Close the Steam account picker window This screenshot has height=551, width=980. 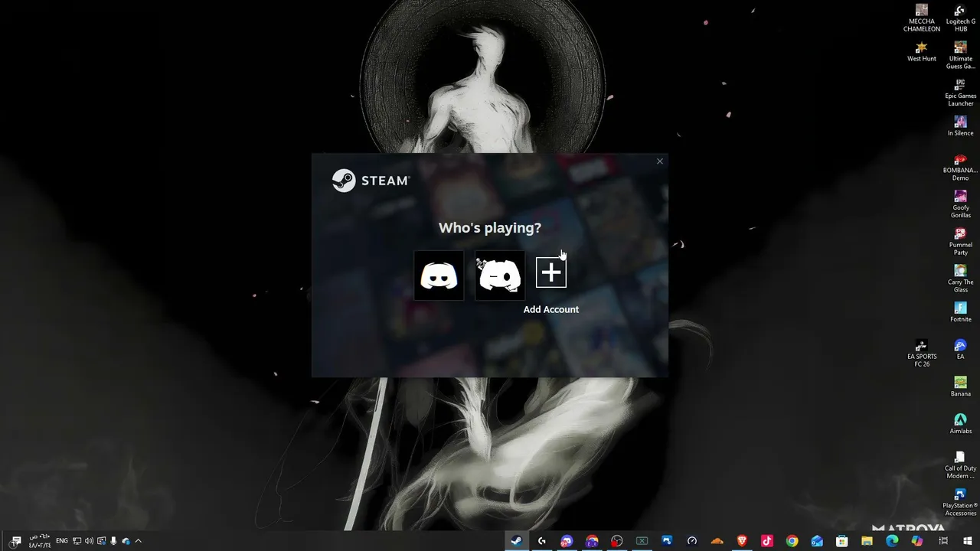(x=660, y=161)
